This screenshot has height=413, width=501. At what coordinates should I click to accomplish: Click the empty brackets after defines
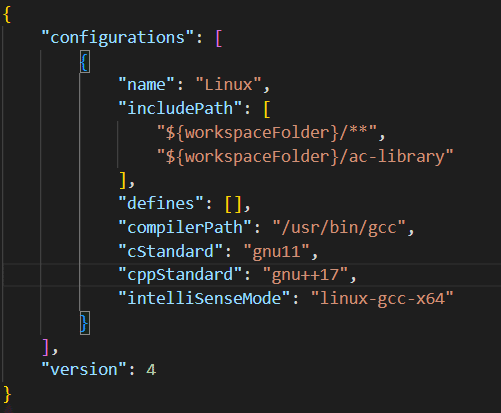[x=233, y=204]
